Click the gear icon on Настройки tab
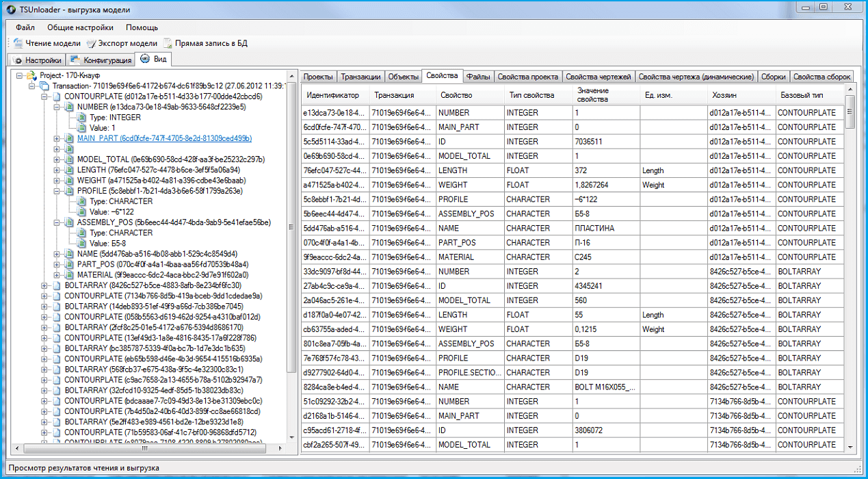The height and width of the screenshot is (479, 868). (18, 60)
